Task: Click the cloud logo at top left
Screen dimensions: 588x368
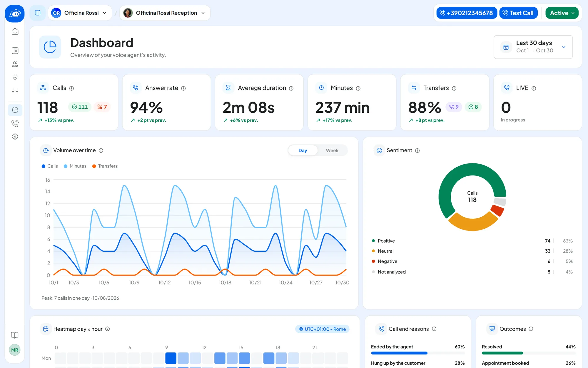Action: pos(15,14)
